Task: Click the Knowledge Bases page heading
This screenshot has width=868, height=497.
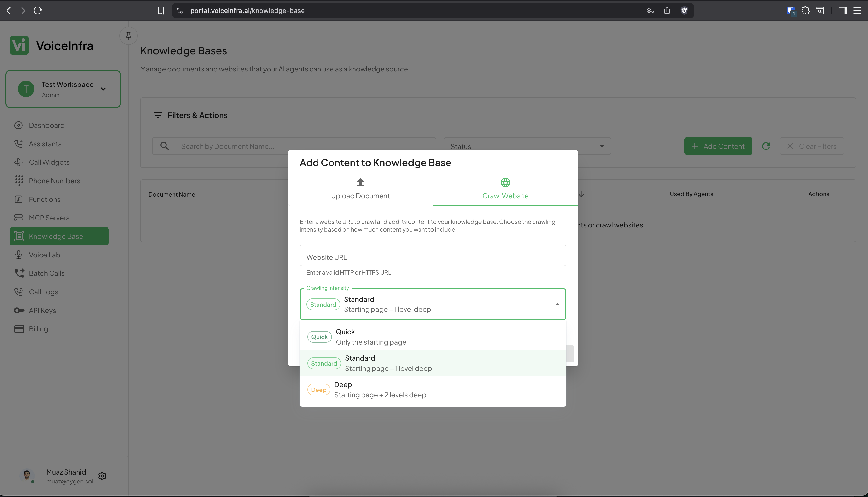Action: coord(183,50)
